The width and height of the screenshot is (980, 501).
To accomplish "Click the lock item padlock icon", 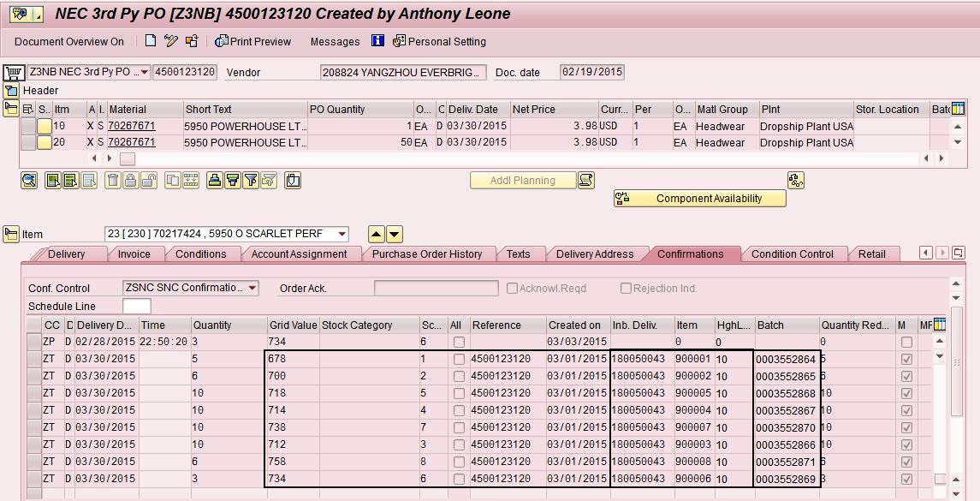I will [130, 180].
